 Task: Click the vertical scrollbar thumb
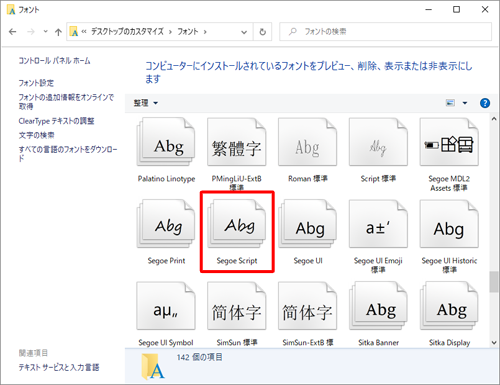point(494,282)
